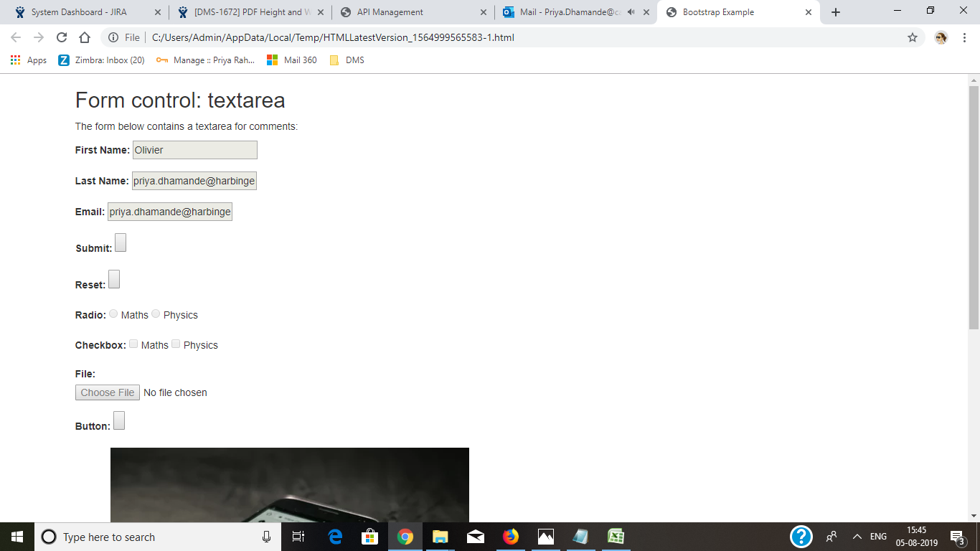Close the API Management tab

coord(483,12)
